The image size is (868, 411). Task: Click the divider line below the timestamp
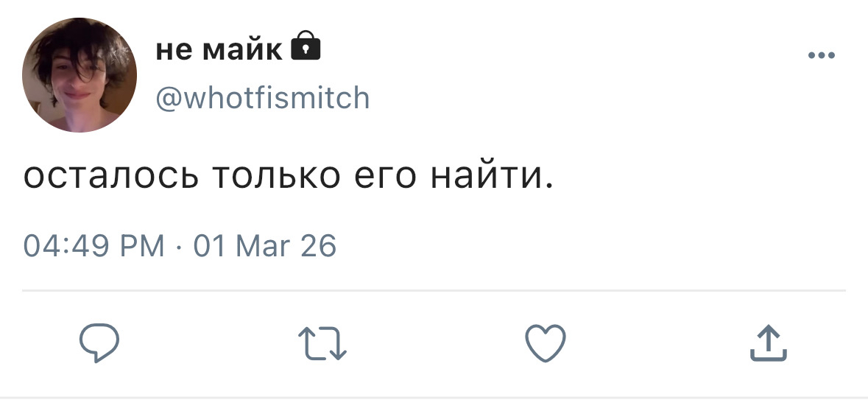point(434,291)
